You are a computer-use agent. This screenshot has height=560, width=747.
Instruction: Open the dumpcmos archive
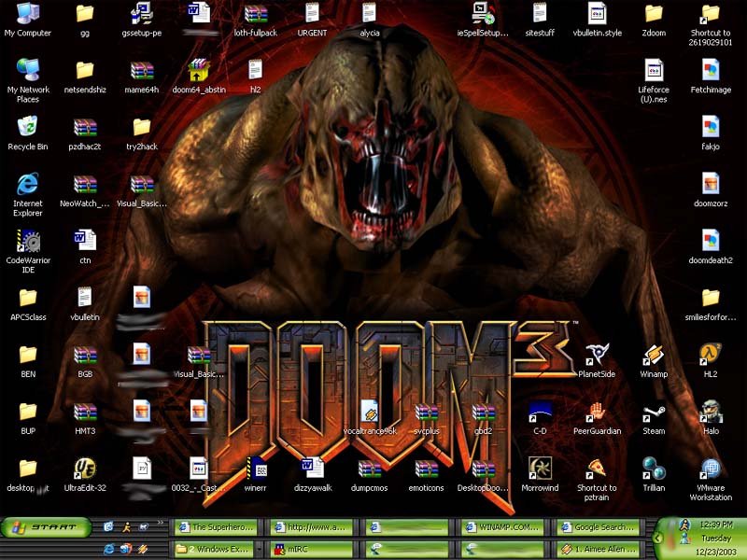click(x=369, y=474)
